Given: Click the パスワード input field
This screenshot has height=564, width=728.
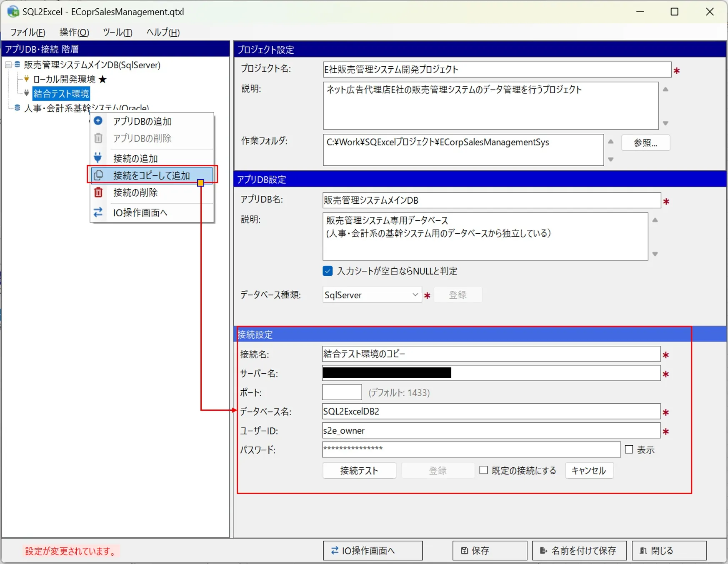Looking at the screenshot, I should click(x=471, y=449).
